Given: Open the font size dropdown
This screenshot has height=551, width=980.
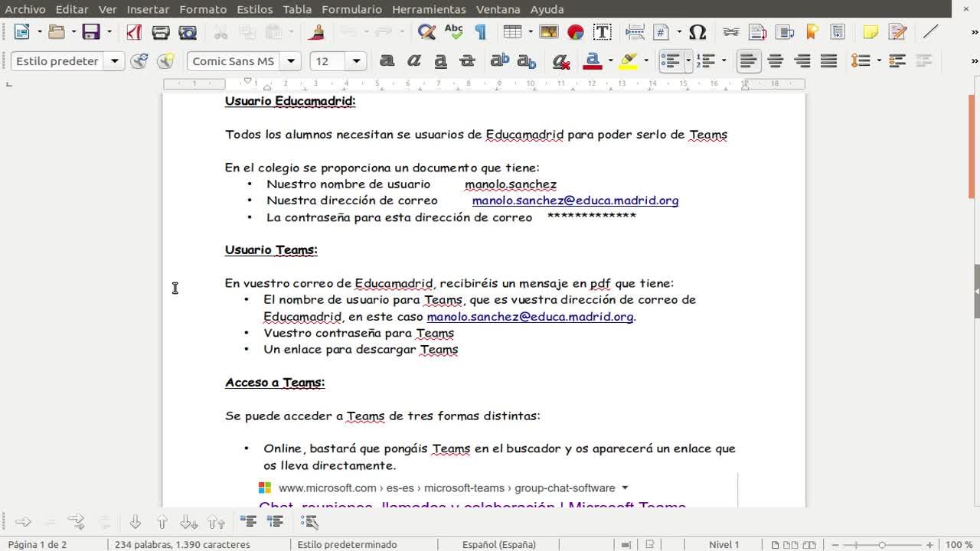Looking at the screenshot, I should point(357,61).
